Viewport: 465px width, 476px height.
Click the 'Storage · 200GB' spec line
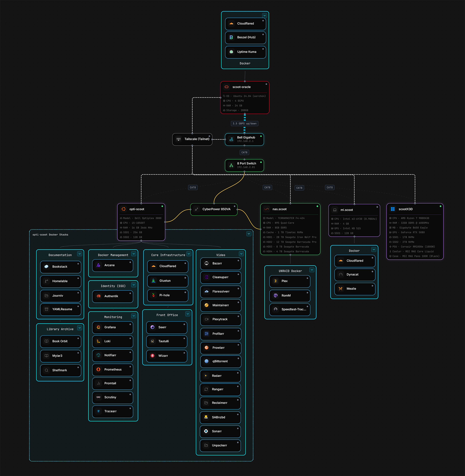[236, 110]
